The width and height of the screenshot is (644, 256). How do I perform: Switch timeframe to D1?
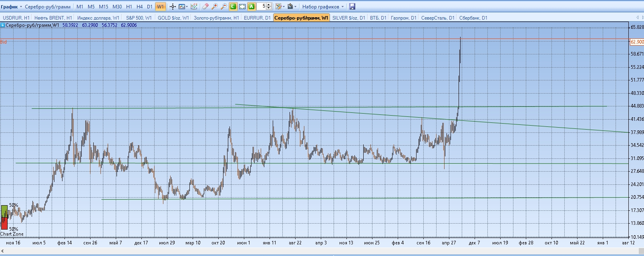(x=150, y=7)
